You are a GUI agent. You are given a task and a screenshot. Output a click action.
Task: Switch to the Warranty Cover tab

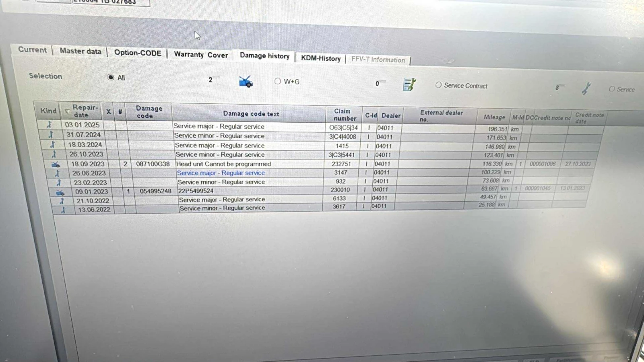click(x=201, y=55)
